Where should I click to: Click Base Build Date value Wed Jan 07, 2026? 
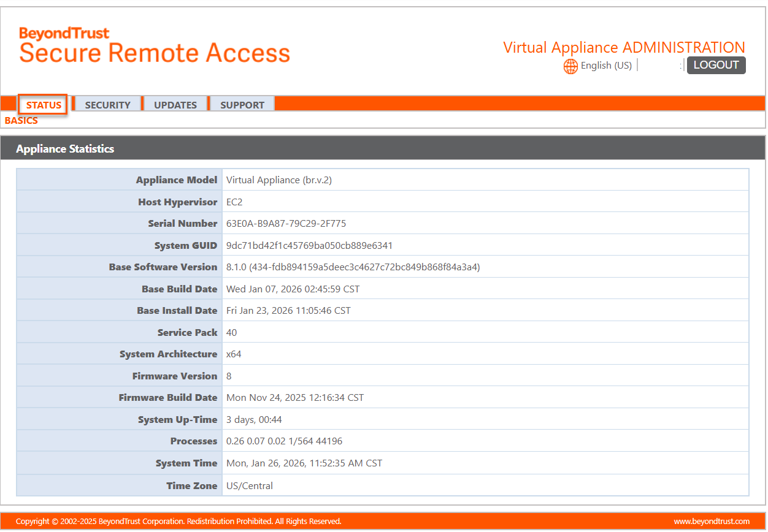coord(293,289)
